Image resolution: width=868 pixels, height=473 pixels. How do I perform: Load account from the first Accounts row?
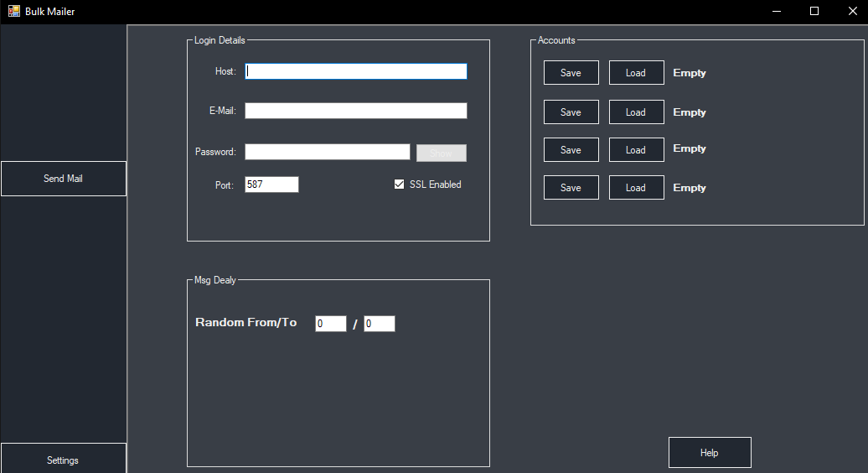click(636, 73)
